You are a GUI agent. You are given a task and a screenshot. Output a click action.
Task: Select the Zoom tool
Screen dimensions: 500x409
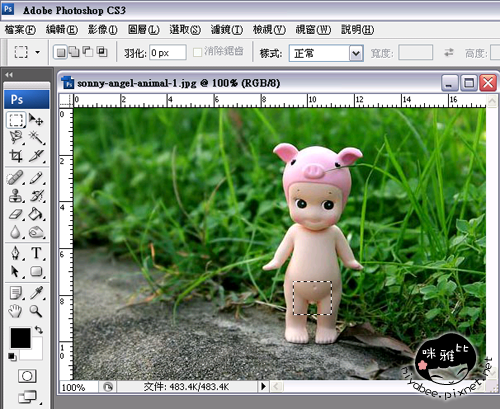(36, 311)
